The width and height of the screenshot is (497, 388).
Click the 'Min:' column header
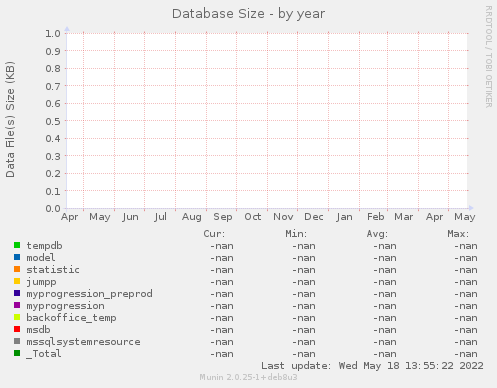tap(296, 234)
